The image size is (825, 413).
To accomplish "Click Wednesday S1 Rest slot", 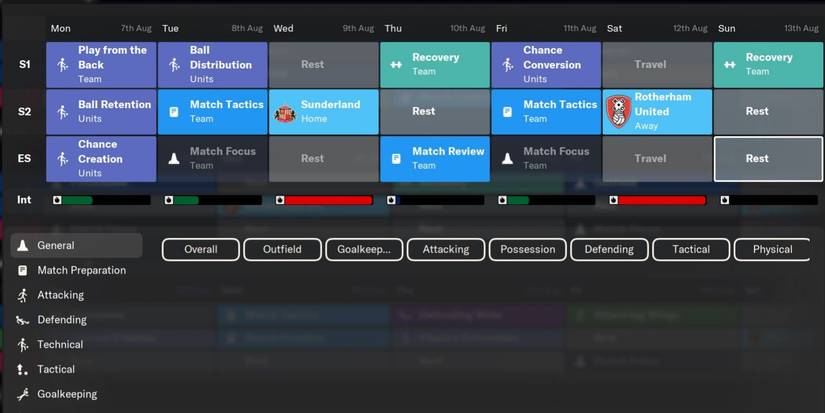I will [x=324, y=65].
